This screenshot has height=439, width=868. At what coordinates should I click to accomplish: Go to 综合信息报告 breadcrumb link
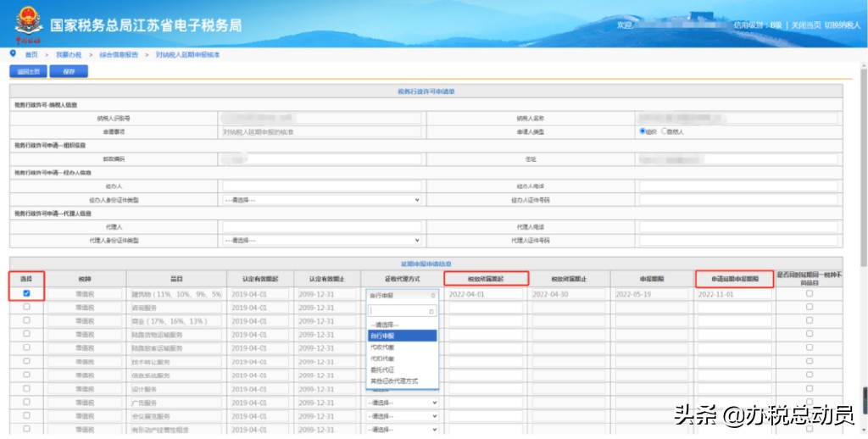pyautogui.click(x=119, y=54)
